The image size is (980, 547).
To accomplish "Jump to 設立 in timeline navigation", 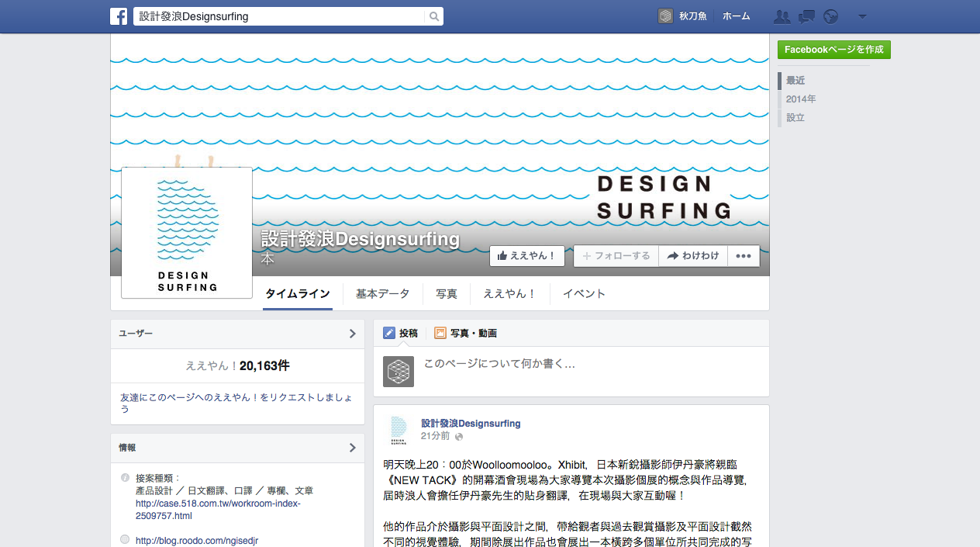I will coord(795,118).
